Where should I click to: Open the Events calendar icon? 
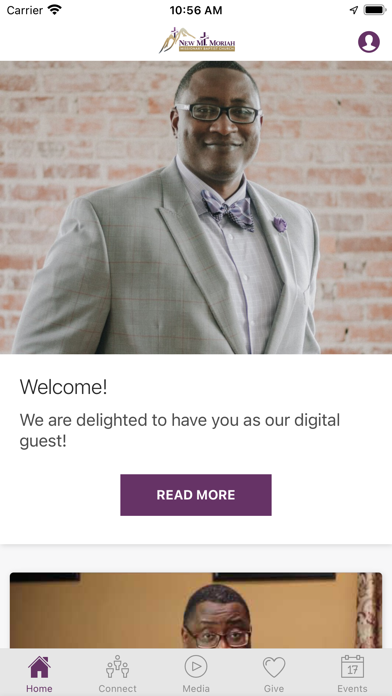[x=352, y=666]
